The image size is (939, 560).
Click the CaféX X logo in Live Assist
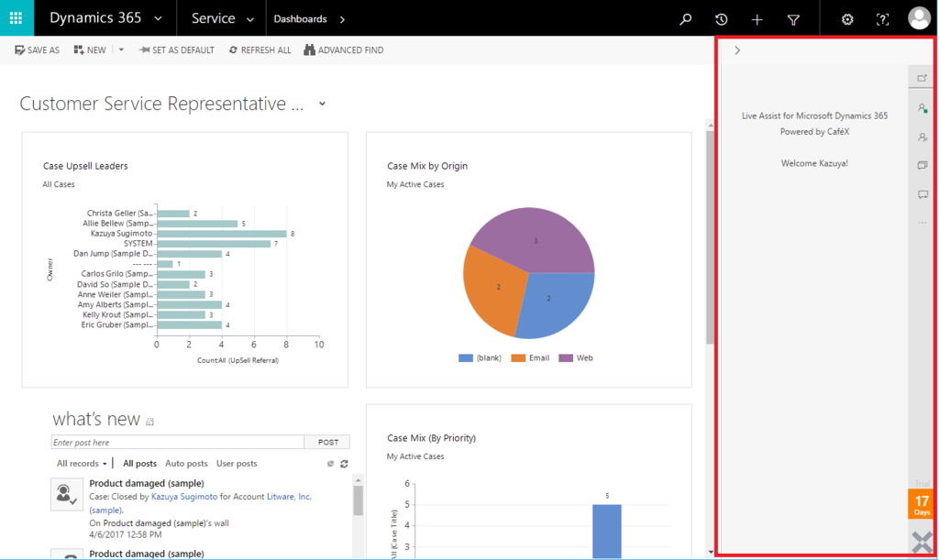click(x=922, y=543)
